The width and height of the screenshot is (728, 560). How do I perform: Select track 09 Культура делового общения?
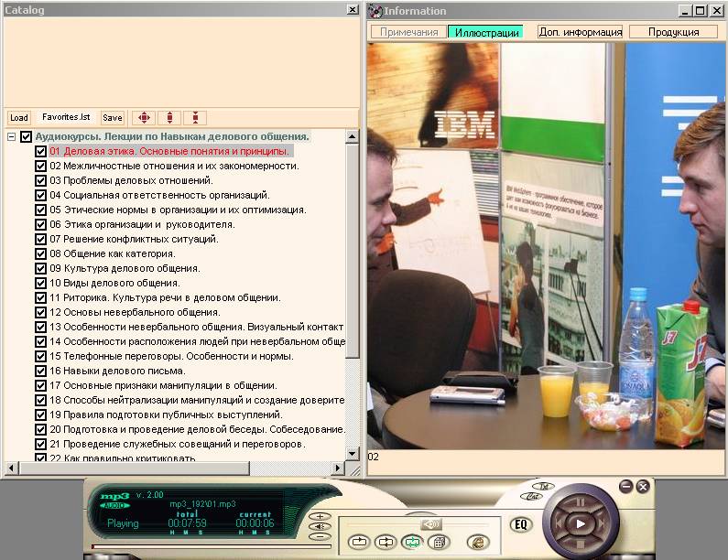tap(125, 269)
